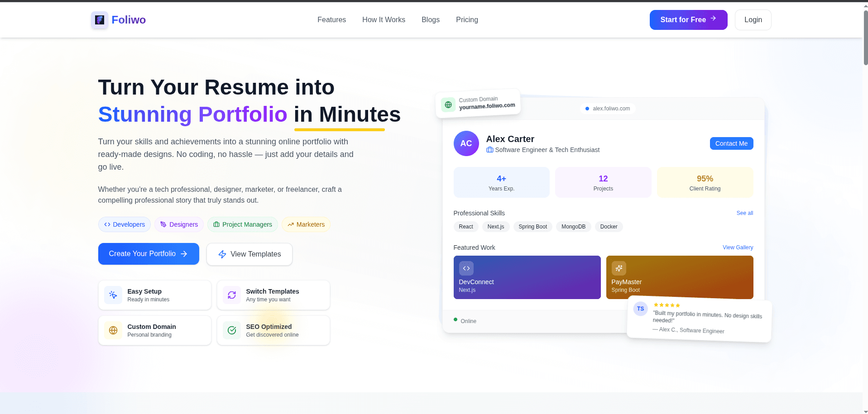Click the trending arrow icon in Marketers

tap(291, 224)
